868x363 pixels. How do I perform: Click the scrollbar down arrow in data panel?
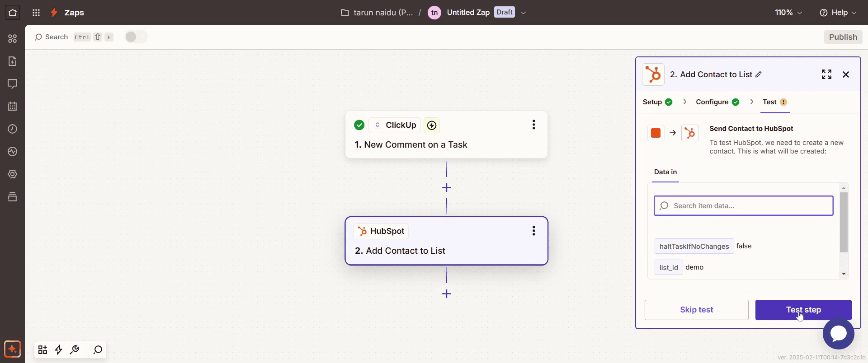(844, 274)
